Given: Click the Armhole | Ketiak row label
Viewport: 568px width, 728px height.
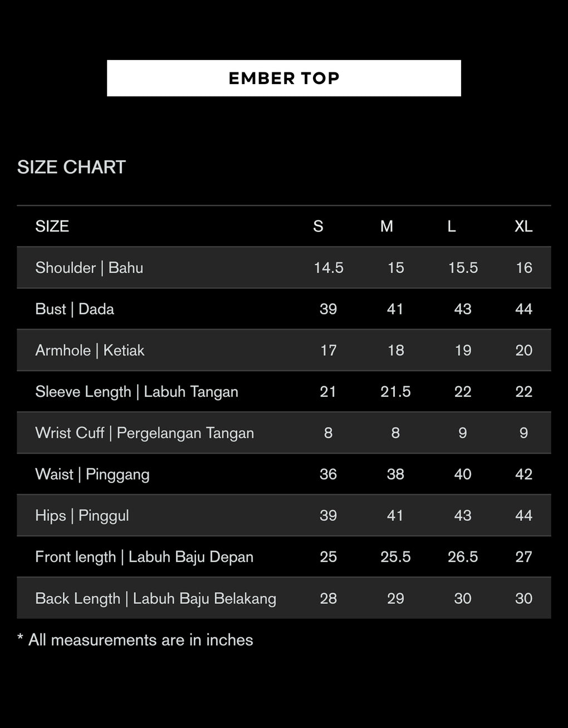Looking at the screenshot, I should tap(90, 350).
